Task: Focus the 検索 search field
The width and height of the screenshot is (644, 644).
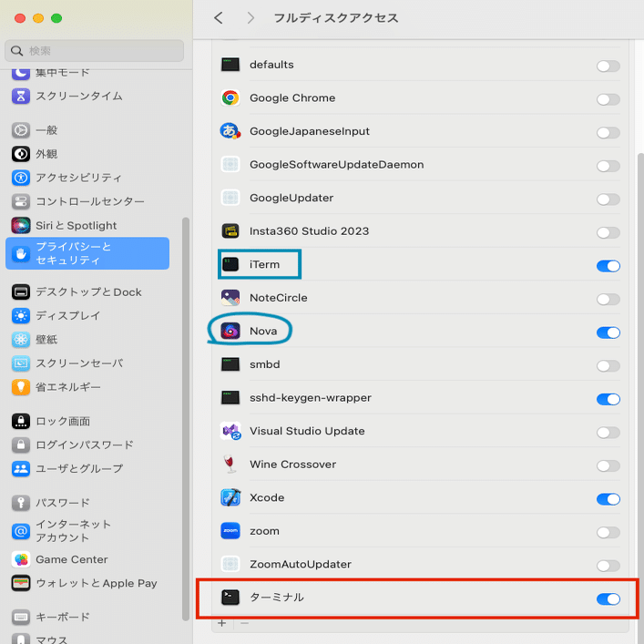Action: coord(95,51)
